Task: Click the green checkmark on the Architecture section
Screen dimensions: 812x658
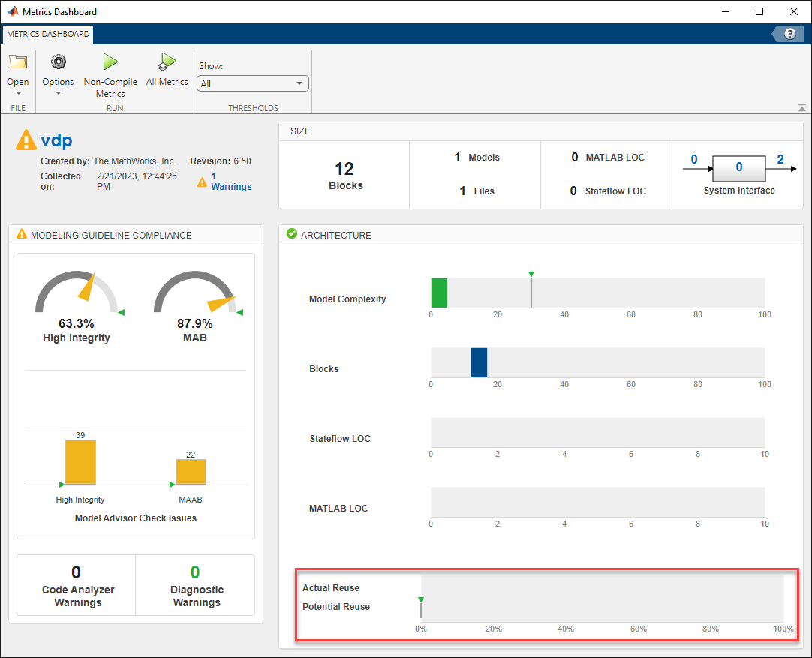Action: pyautogui.click(x=291, y=233)
